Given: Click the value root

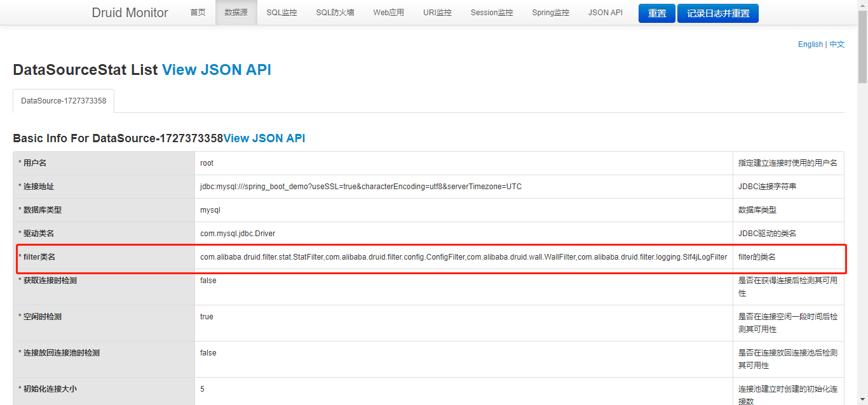Looking at the screenshot, I should (207, 163).
